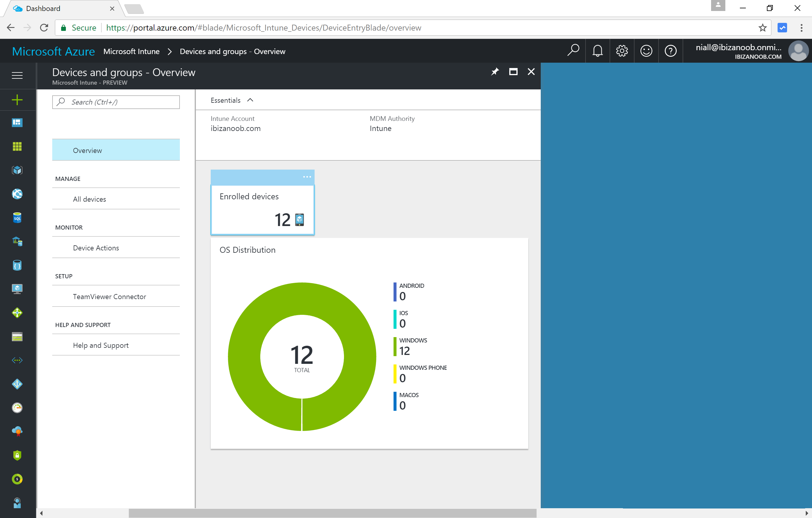Select Overview in the blade menu
812x518 pixels.
click(x=116, y=150)
